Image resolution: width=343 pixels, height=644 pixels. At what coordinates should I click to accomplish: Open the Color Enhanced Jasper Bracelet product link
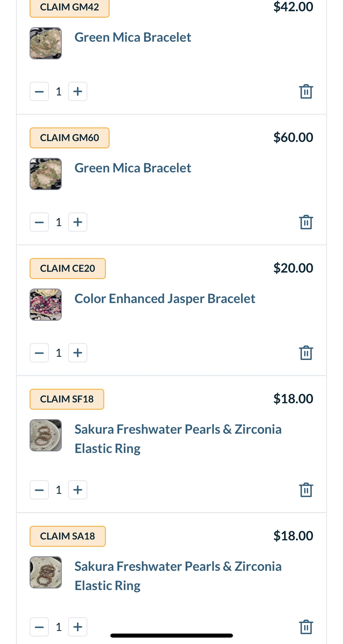click(165, 299)
